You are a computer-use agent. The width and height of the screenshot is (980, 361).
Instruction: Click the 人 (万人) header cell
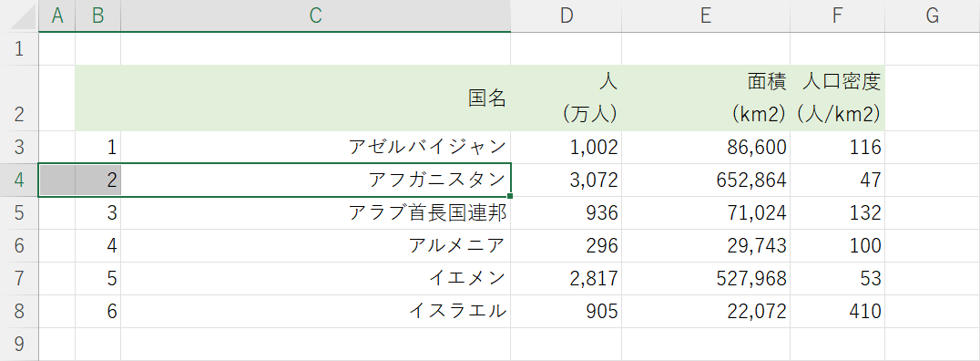(x=567, y=98)
